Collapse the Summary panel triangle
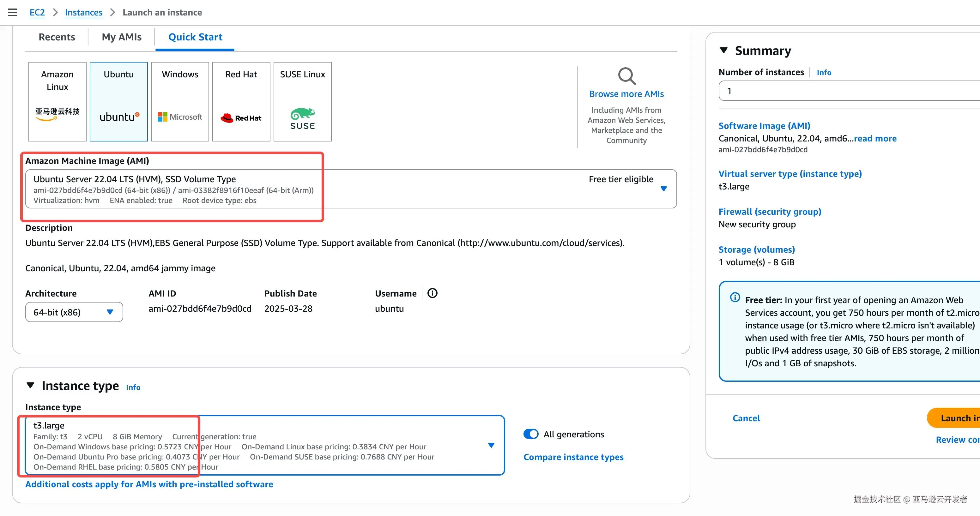This screenshot has width=980, height=516. click(x=723, y=50)
